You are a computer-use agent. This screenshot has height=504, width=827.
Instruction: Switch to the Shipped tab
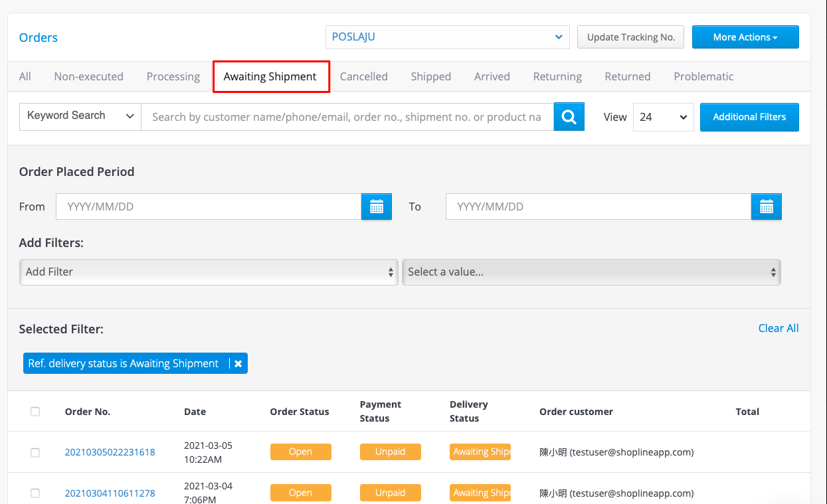tap(431, 76)
